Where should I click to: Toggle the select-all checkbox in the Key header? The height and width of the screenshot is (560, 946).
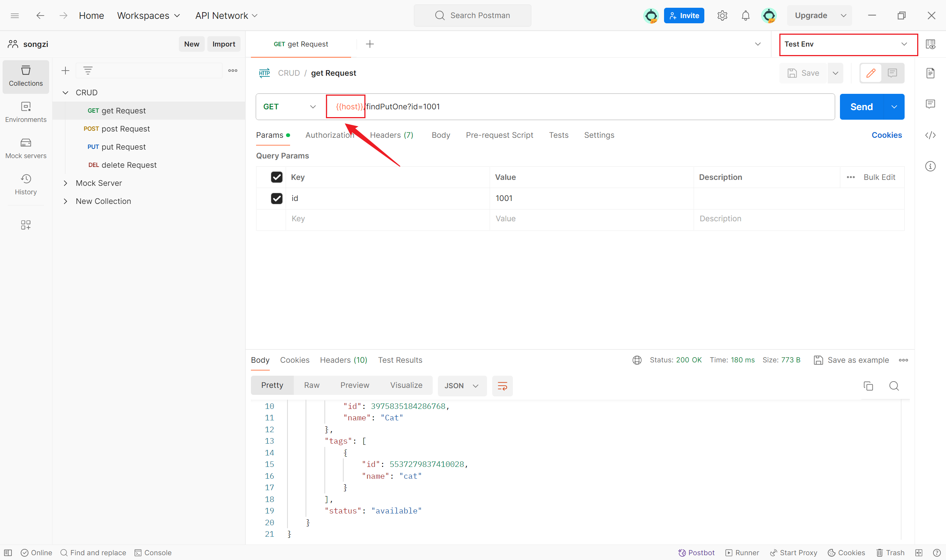[276, 177]
